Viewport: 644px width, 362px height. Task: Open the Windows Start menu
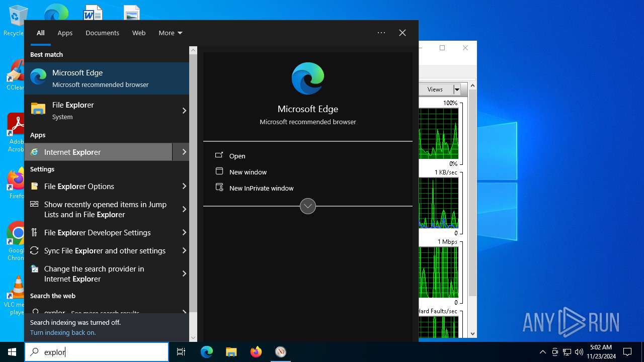click(x=12, y=352)
